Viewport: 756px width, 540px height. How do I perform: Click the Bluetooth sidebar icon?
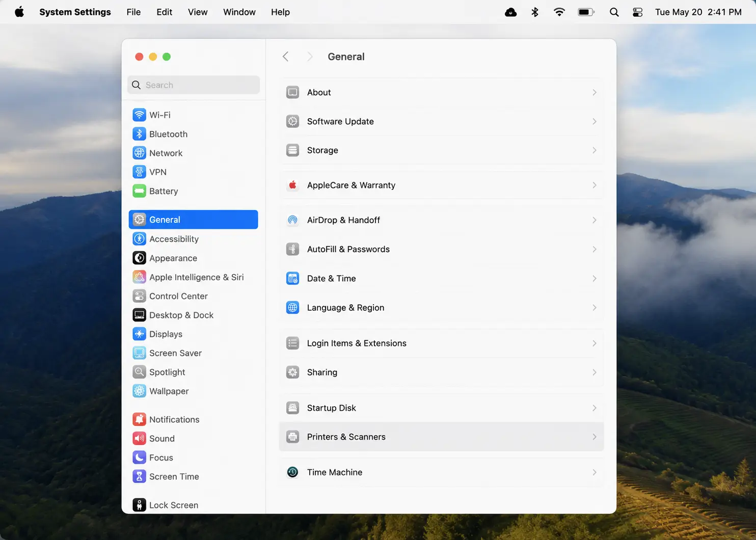pos(139,134)
